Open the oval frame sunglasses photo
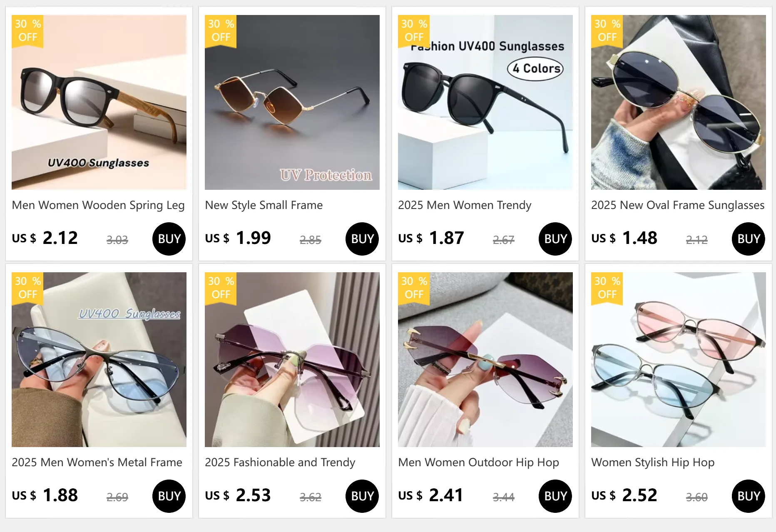Viewport: 776px width, 532px height. pos(679,102)
